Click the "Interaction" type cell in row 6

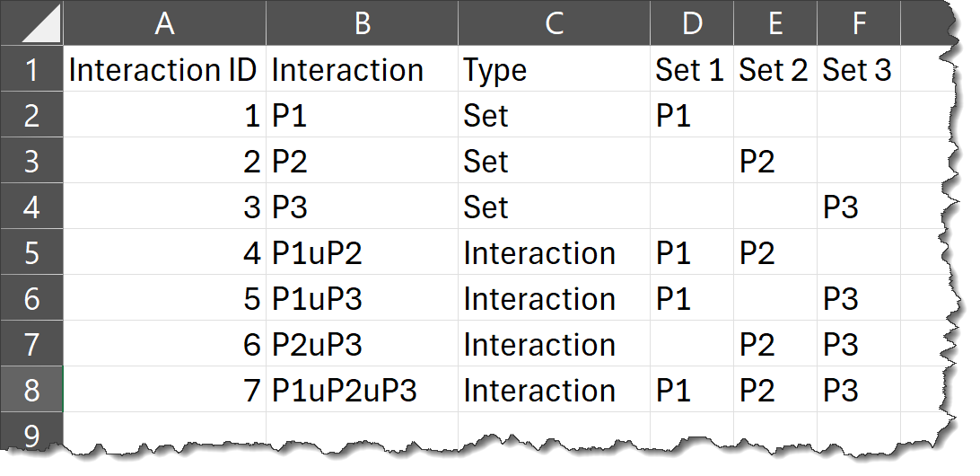pos(554,299)
